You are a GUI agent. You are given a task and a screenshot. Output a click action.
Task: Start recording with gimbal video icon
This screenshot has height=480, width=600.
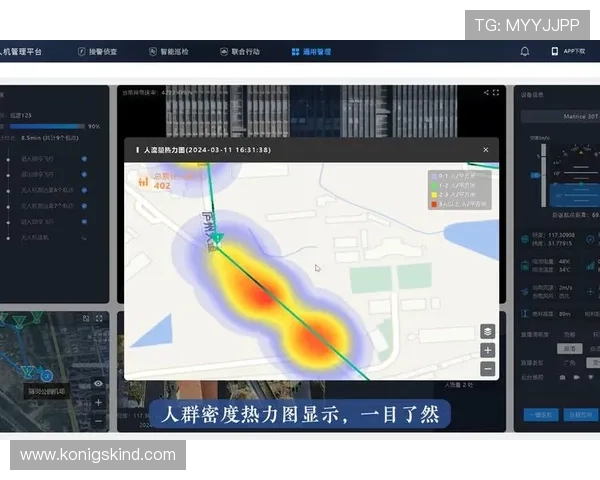[x=577, y=377]
